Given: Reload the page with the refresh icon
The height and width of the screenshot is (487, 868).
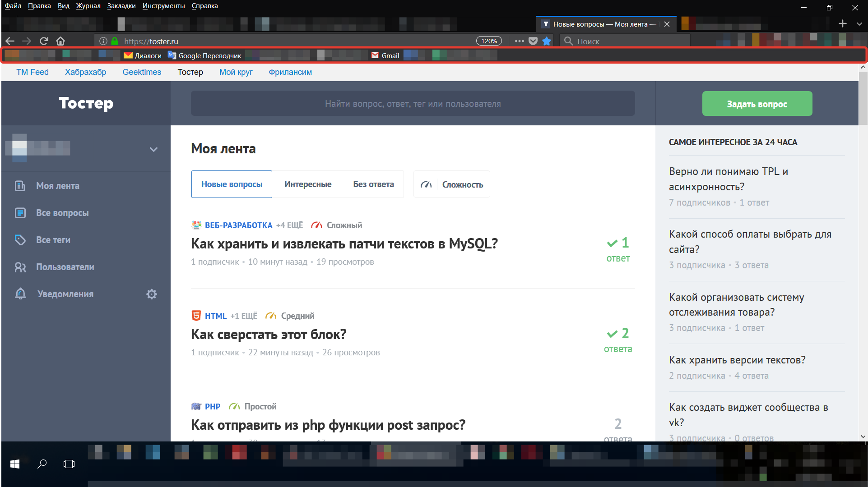Looking at the screenshot, I should (x=44, y=41).
